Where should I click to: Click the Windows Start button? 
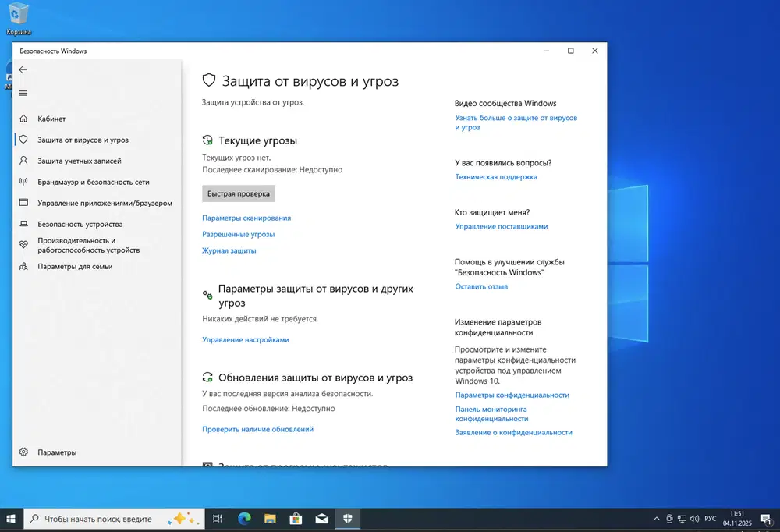tap(11, 519)
